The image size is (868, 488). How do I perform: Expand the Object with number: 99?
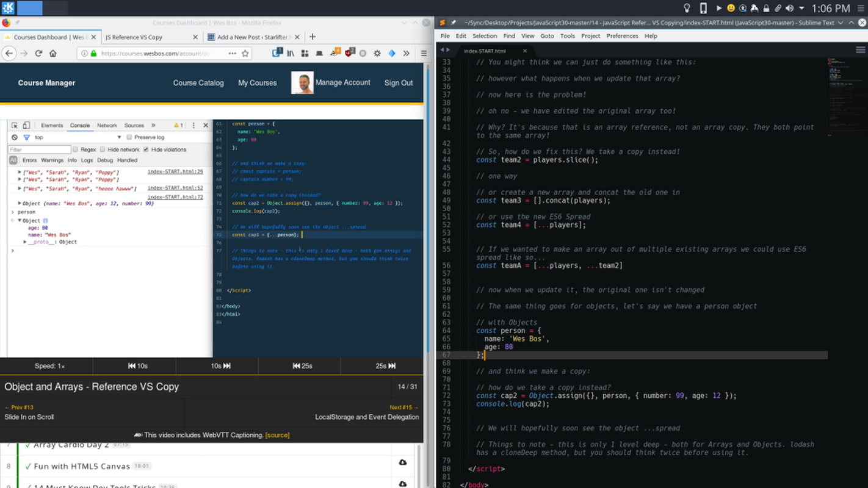pos(20,203)
